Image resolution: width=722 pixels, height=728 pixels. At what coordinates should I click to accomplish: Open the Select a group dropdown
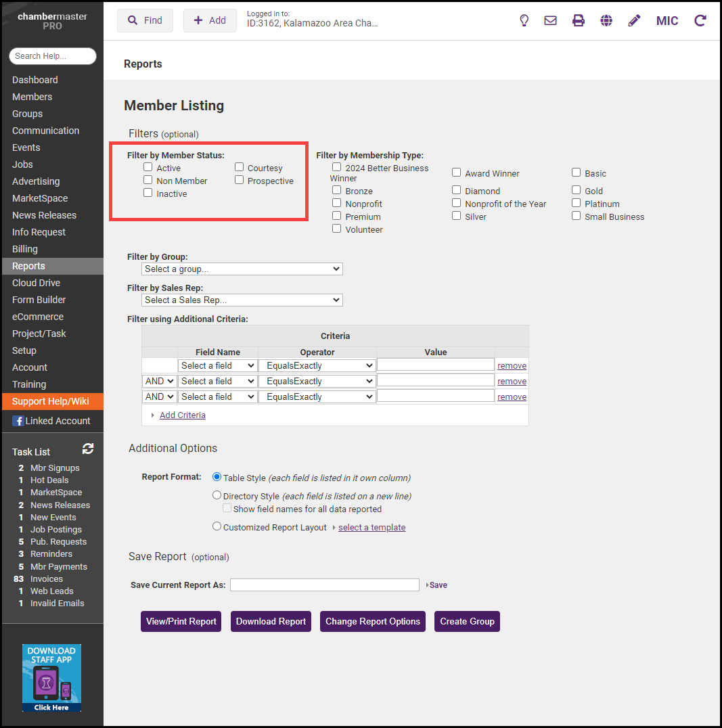coord(242,269)
